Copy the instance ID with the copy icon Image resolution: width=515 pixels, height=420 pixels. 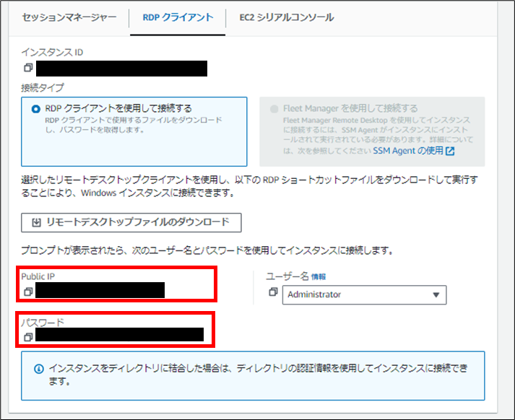[x=28, y=68]
